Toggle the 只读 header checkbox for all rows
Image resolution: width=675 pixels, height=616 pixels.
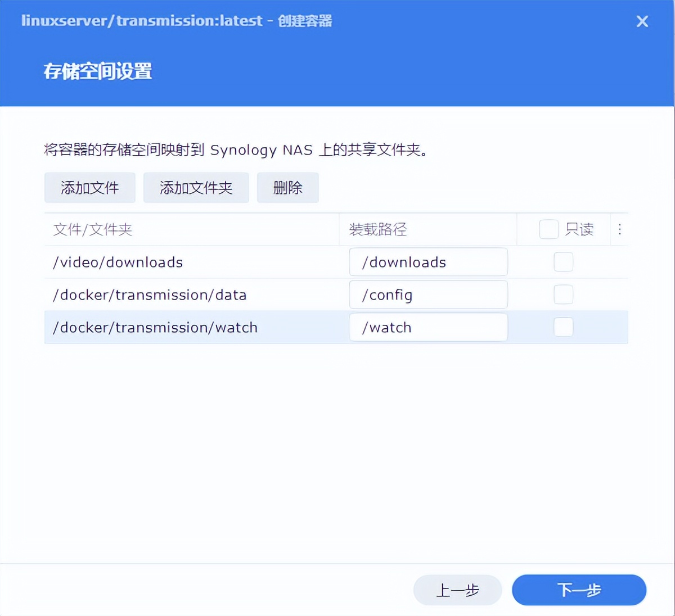coord(548,229)
